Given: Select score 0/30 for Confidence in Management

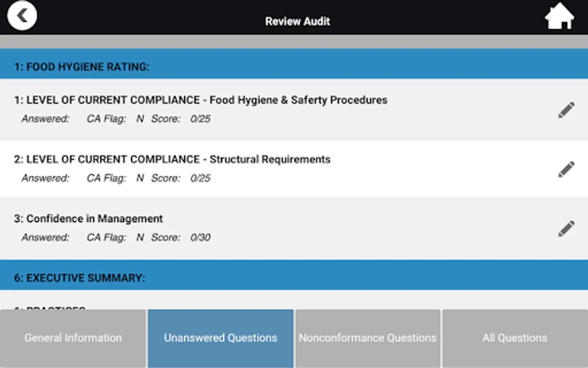Looking at the screenshot, I should (x=200, y=238).
